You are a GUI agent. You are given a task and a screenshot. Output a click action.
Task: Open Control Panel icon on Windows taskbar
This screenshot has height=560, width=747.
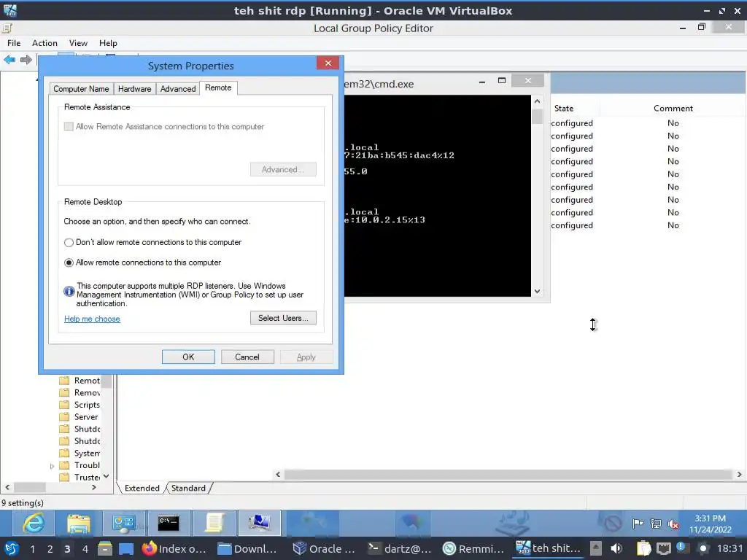pos(123,523)
